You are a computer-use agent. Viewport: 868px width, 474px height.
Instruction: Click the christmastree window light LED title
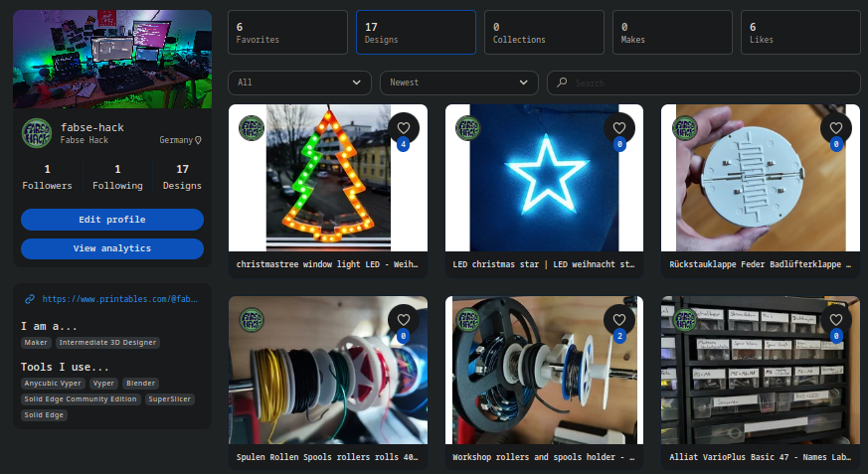[326, 264]
